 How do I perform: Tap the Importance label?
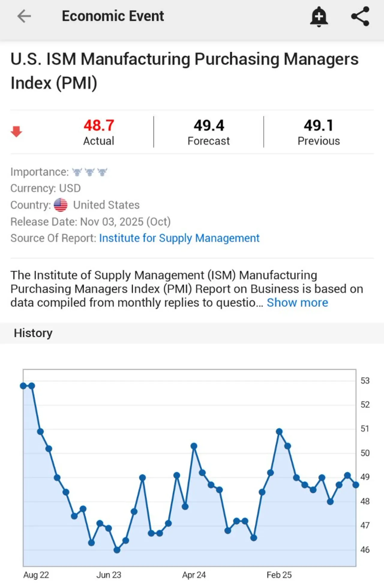(40, 172)
